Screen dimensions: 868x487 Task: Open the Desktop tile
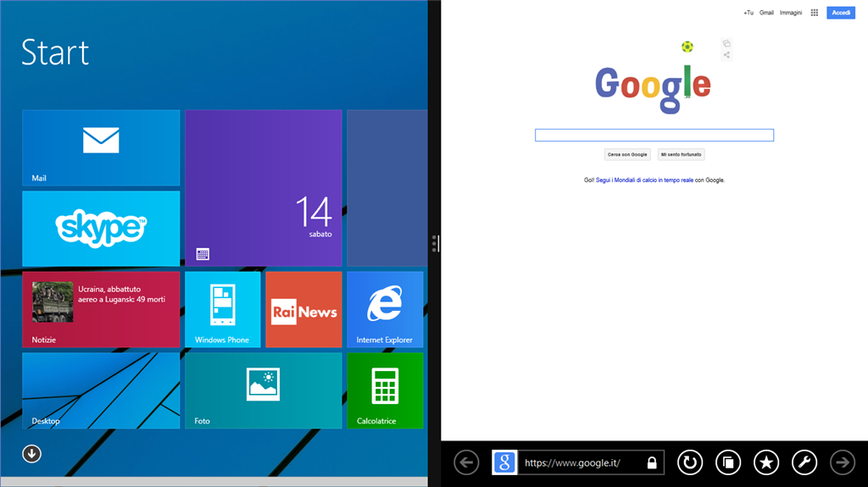click(x=101, y=390)
